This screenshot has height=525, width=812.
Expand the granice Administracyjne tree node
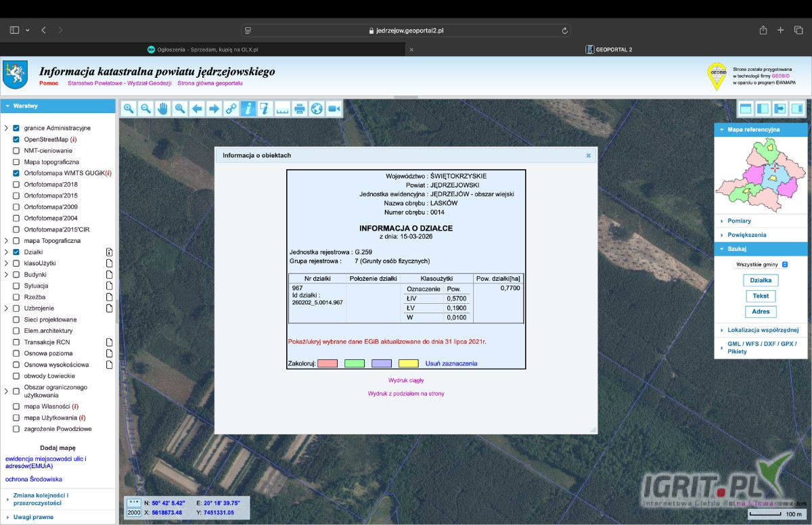6,128
